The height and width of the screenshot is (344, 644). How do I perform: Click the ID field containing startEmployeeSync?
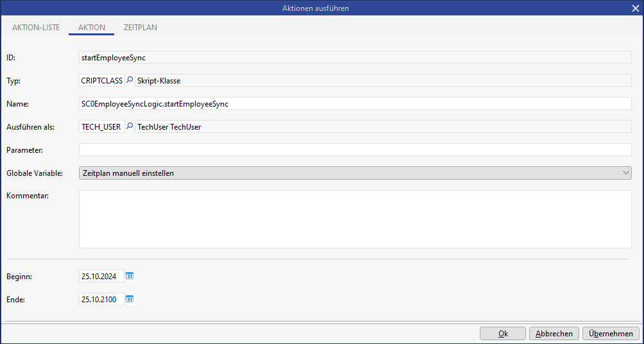[x=355, y=58]
